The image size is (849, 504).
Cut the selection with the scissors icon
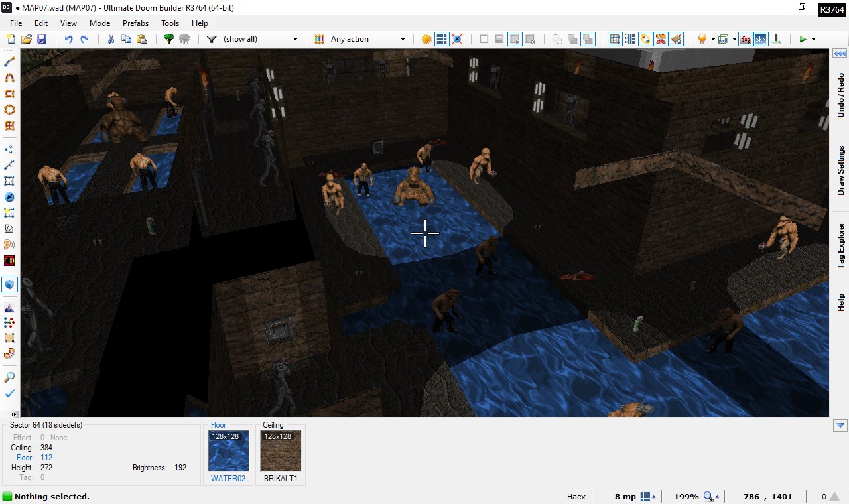coord(111,39)
